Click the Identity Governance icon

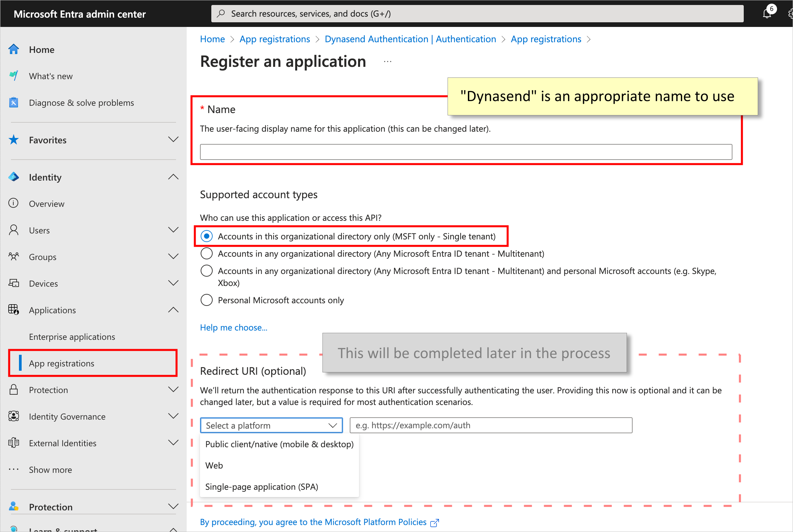tap(14, 416)
